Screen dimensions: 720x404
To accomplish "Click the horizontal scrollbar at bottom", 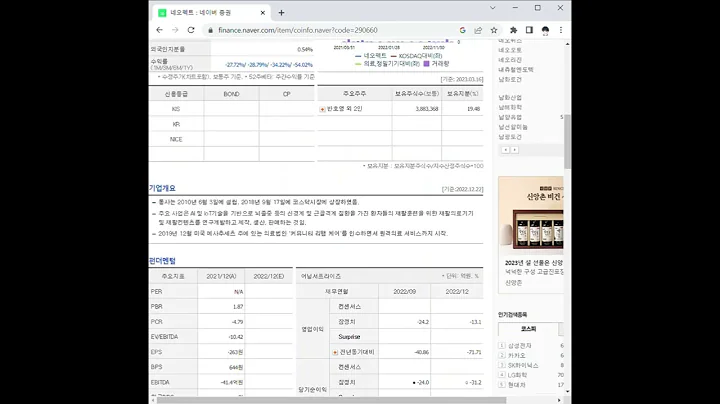I will (331, 400).
